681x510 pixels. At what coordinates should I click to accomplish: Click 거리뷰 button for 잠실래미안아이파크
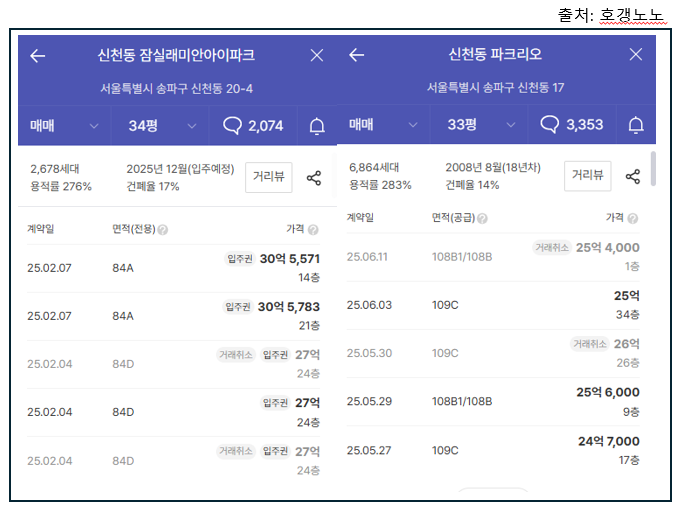(269, 177)
